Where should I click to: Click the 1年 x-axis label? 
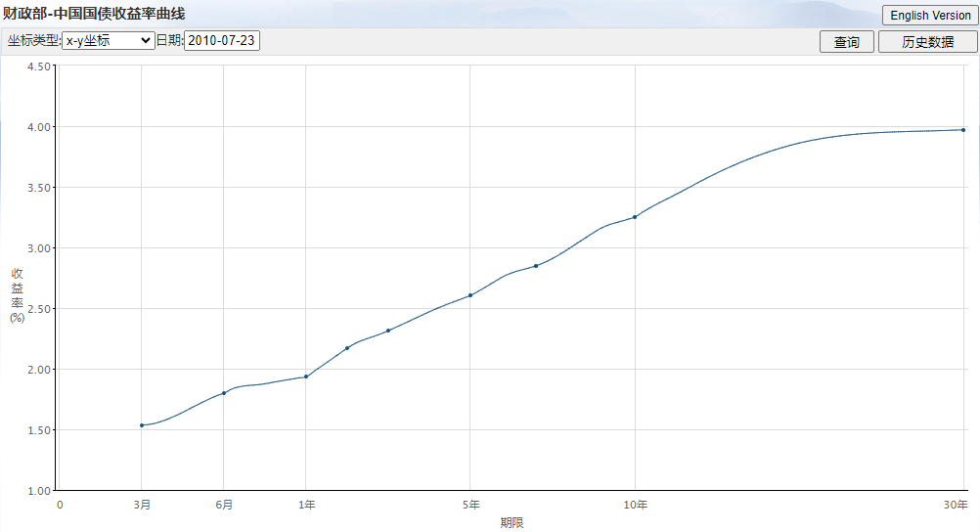click(x=306, y=505)
